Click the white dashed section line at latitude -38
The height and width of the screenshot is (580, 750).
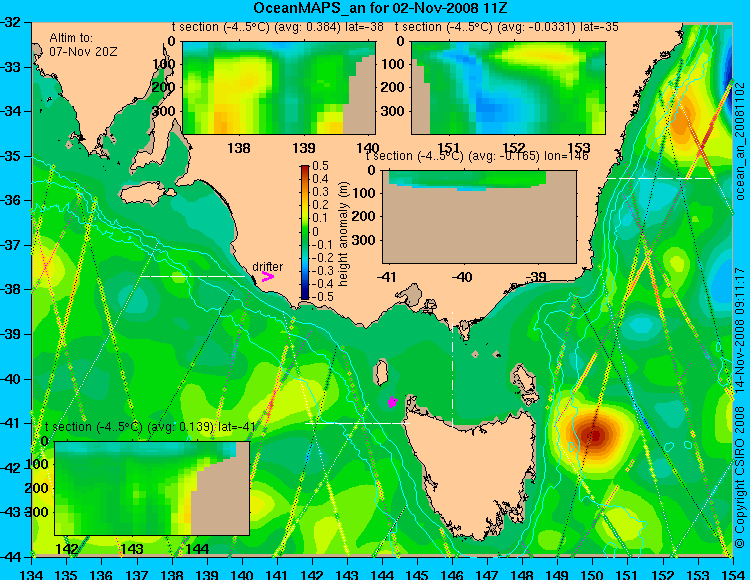tap(193, 276)
